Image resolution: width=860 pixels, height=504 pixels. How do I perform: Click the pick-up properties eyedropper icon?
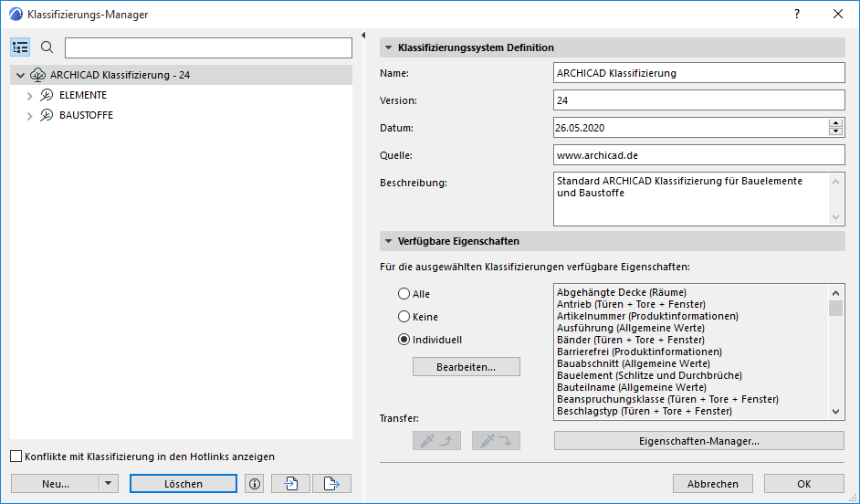click(x=436, y=440)
